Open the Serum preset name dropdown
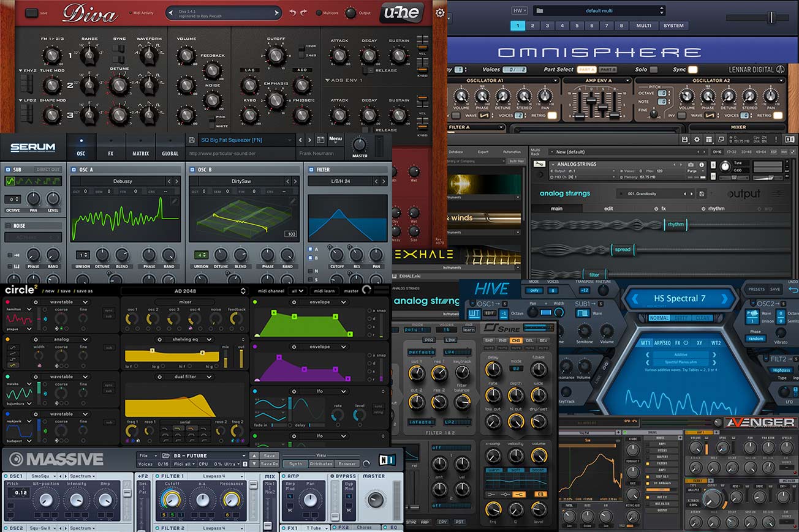This screenshot has height=532, width=799. [245, 140]
